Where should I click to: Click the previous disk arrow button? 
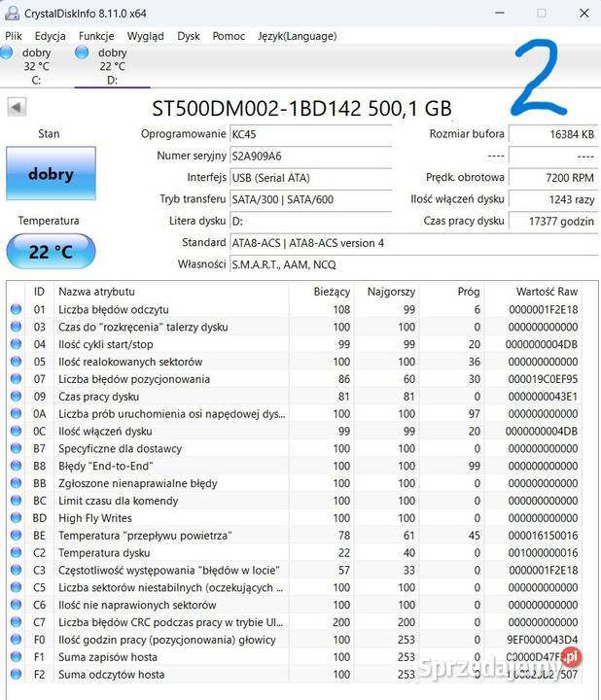pos(17,107)
